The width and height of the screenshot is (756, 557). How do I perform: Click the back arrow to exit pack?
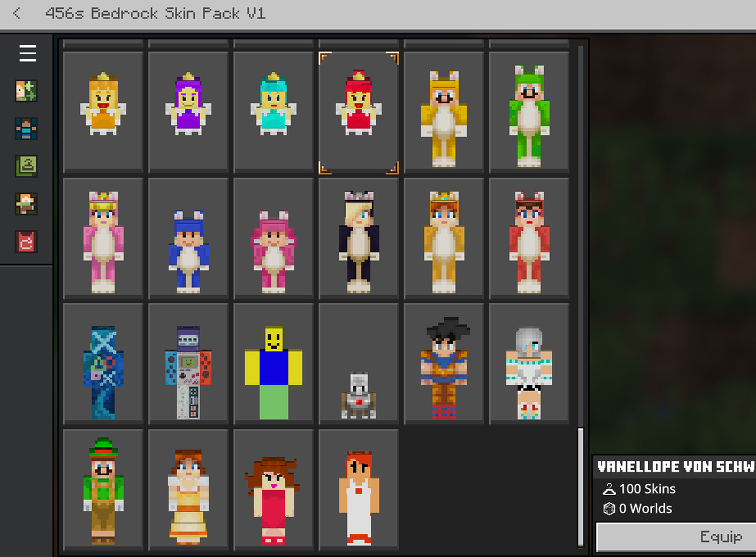tap(16, 13)
